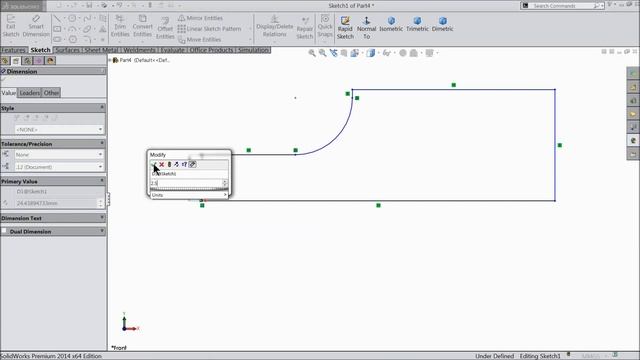Viewport: 640px width, 360px height.
Task: Click the Search Commands field
Action: coord(562,6)
